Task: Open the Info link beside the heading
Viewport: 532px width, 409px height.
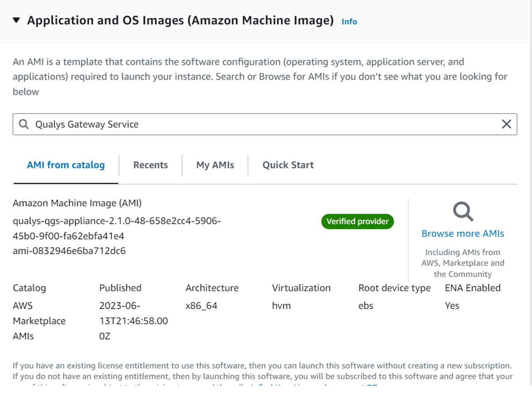Action: [x=349, y=21]
